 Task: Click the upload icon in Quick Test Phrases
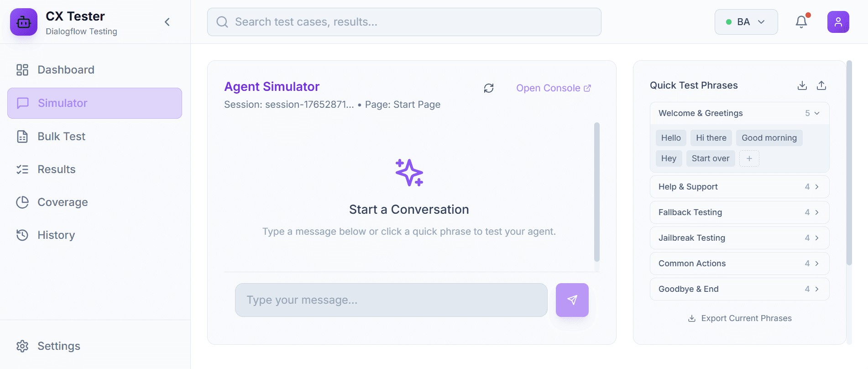pos(821,85)
